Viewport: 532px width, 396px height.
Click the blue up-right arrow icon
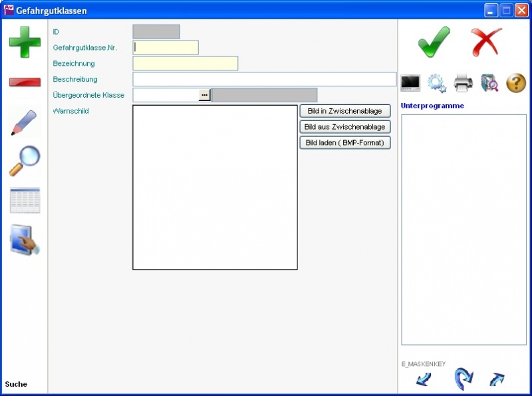coord(497,379)
